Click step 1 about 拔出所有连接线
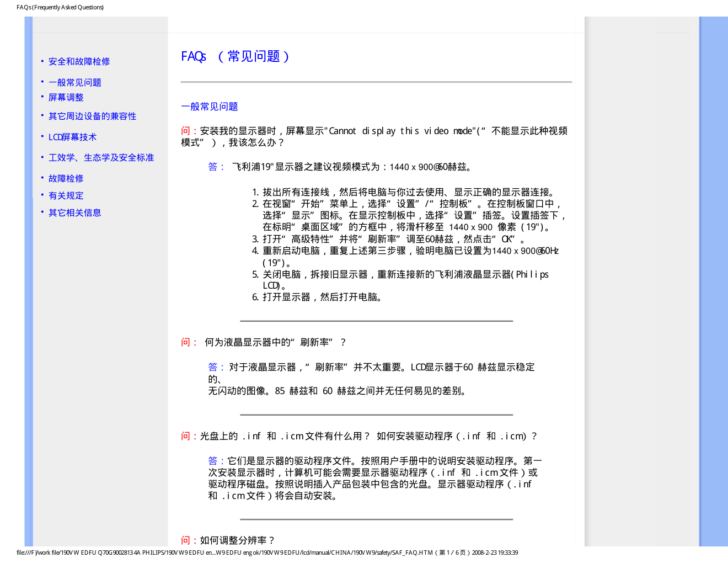The width and height of the screenshot is (728, 563). pos(408,192)
